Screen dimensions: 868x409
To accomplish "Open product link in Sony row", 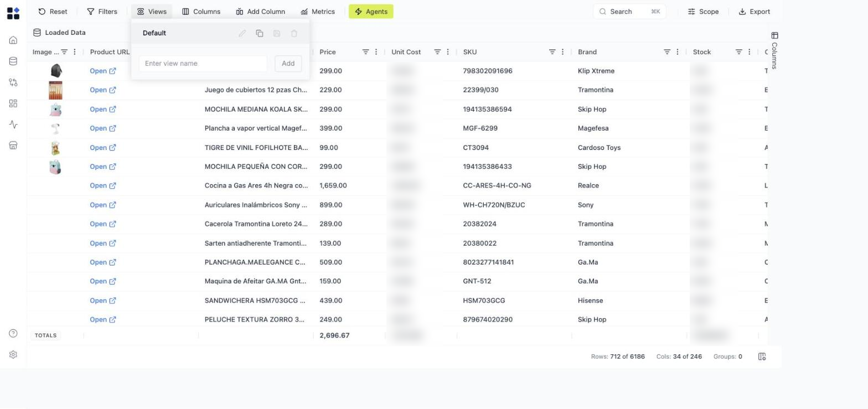I will click(x=103, y=205).
